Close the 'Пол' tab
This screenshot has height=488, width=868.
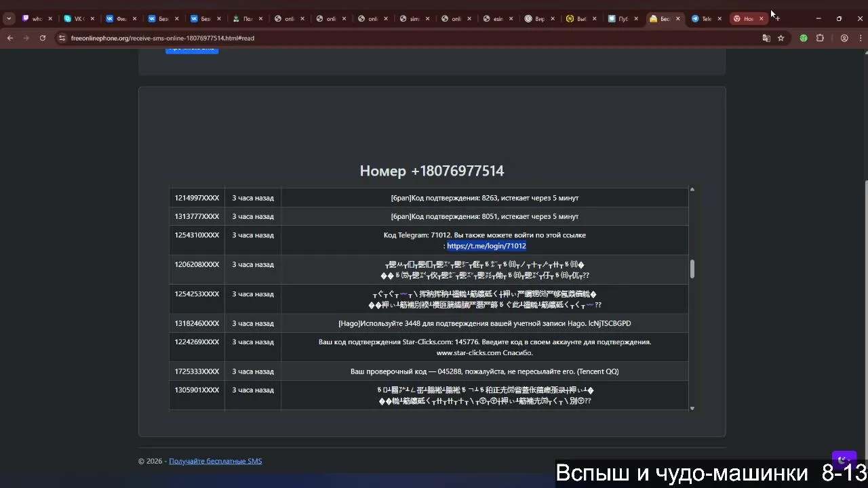(x=260, y=19)
